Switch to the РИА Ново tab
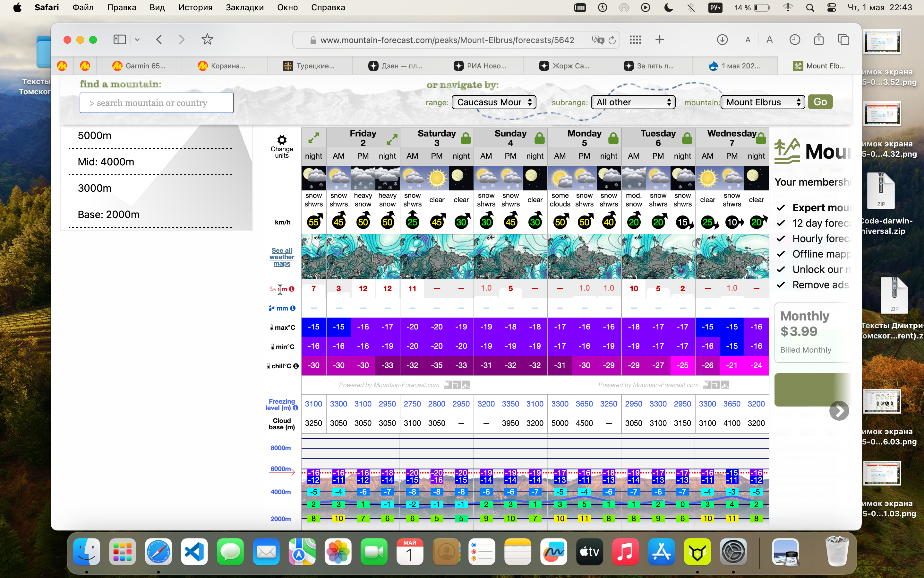This screenshot has width=924, height=578. 480,66
